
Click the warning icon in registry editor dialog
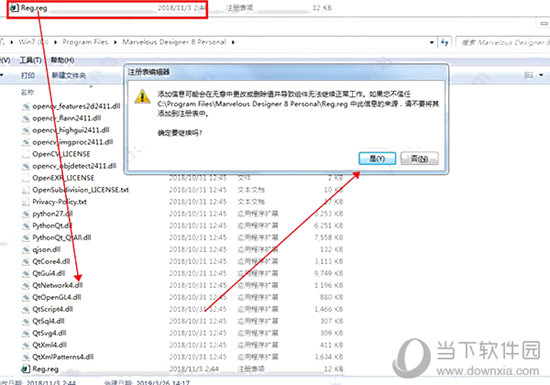(x=142, y=96)
